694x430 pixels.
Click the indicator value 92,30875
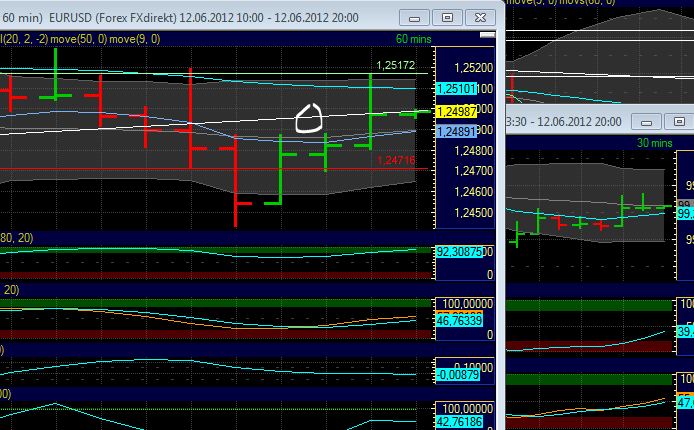click(x=459, y=252)
